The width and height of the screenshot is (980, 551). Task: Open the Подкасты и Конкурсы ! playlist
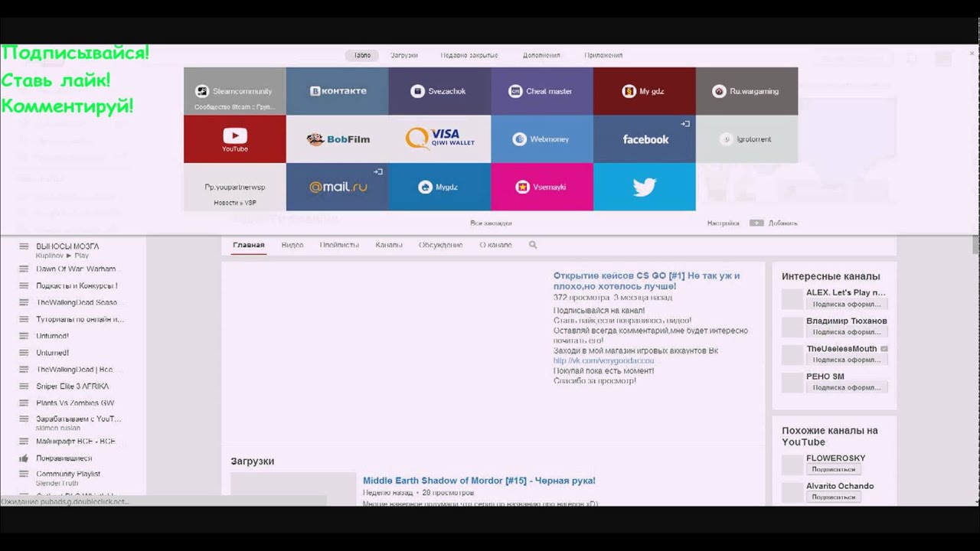[x=77, y=286]
